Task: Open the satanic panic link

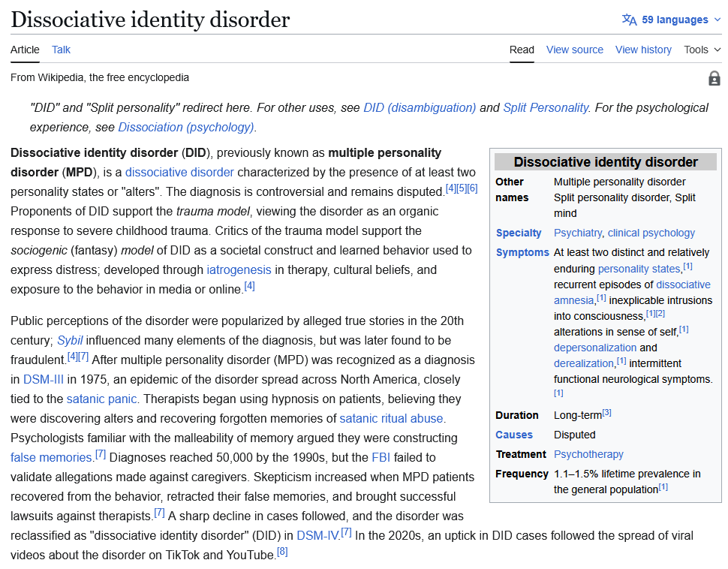Action: tap(101, 399)
